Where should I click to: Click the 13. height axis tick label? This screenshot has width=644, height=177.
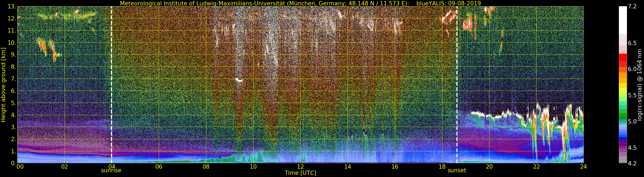(12, 6)
